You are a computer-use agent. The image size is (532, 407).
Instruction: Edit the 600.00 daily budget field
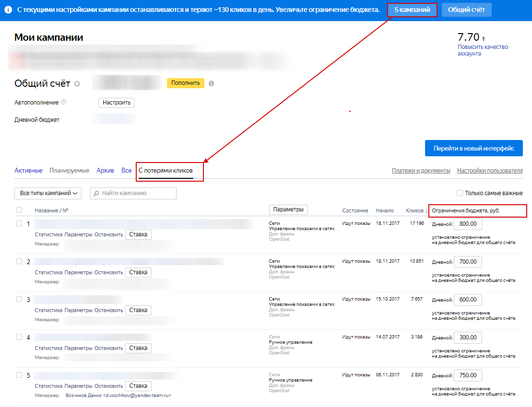468,300
